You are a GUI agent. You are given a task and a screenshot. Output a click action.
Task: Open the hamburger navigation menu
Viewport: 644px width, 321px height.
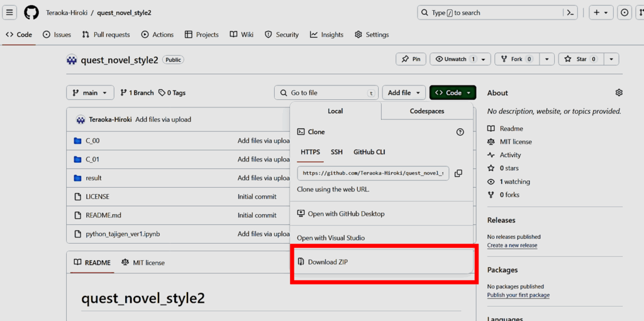tap(10, 13)
